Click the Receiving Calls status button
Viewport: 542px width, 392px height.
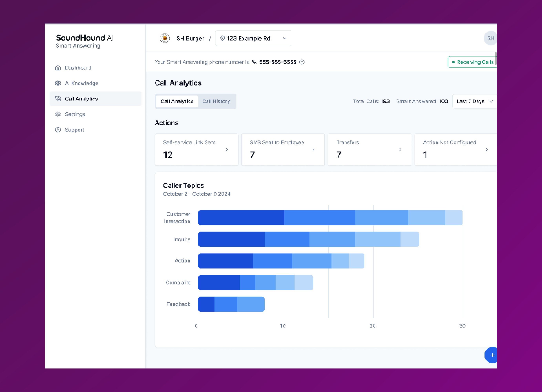point(472,62)
